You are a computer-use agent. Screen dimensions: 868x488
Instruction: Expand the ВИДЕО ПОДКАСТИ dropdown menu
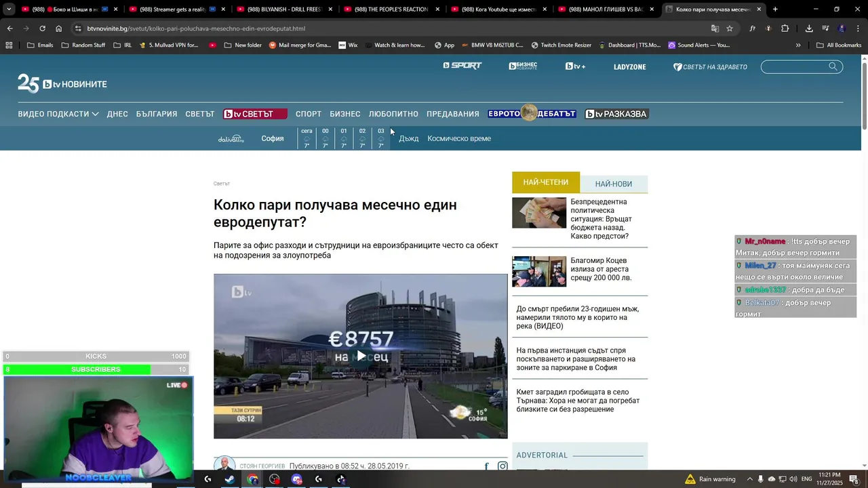pos(58,114)
